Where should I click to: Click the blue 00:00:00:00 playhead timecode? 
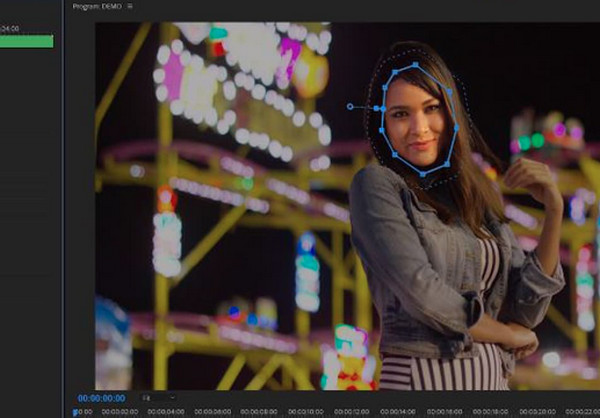(x=101, y=398)
